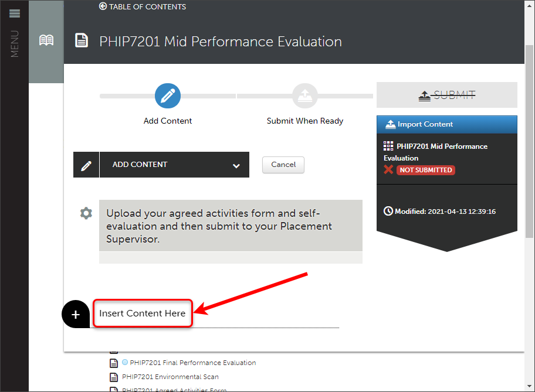Click the plus icon beside Insert Content Here

[75, 314]
